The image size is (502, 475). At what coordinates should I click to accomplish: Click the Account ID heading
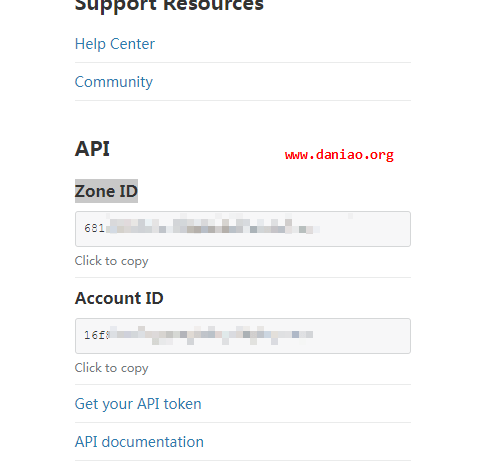(x=119, y=298)
